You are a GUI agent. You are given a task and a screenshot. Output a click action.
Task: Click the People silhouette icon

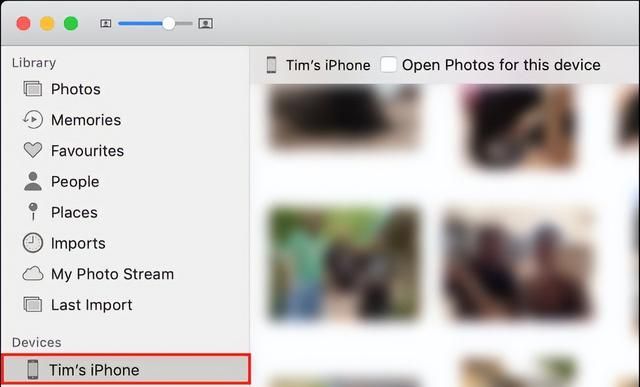(33, 181)
